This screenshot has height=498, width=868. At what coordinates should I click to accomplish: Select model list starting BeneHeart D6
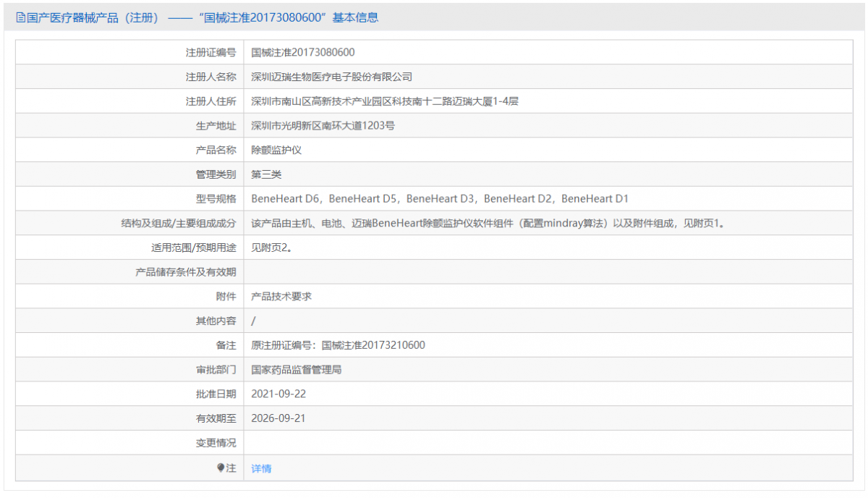[441, 198]
